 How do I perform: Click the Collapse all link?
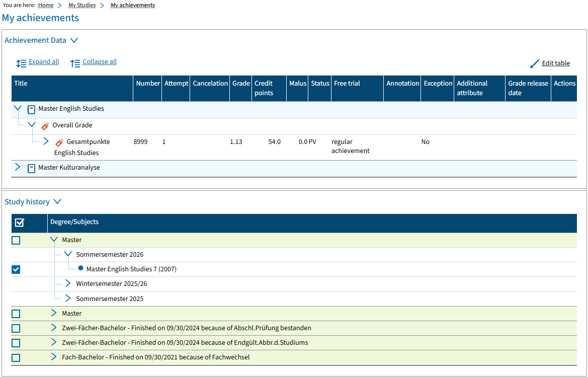click(x=100, y=62)
